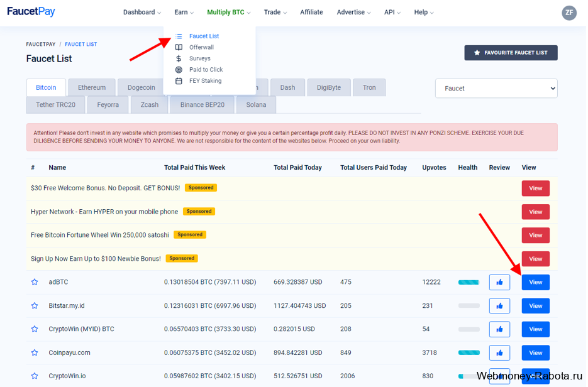Switch to the Tron tab
Screen dimensions: 588x387
tap(369, 87)
